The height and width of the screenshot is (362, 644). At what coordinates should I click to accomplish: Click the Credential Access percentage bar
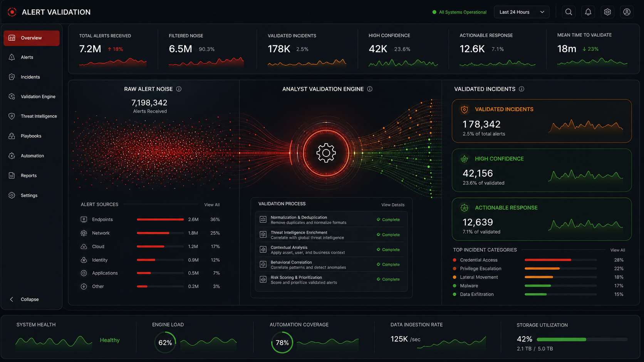point(560,260)
